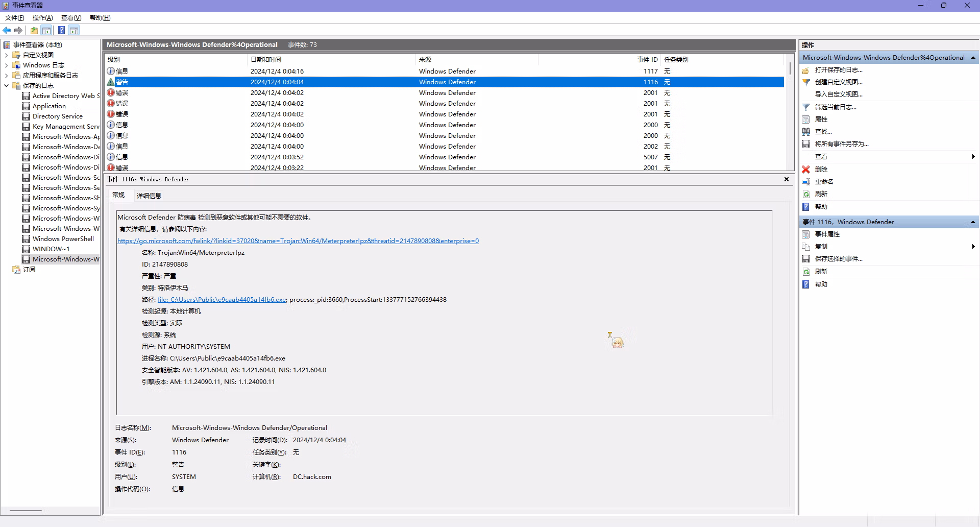Expand the 自定义视图 tree node
Screen dimensions: 980x527
point(6,55)
